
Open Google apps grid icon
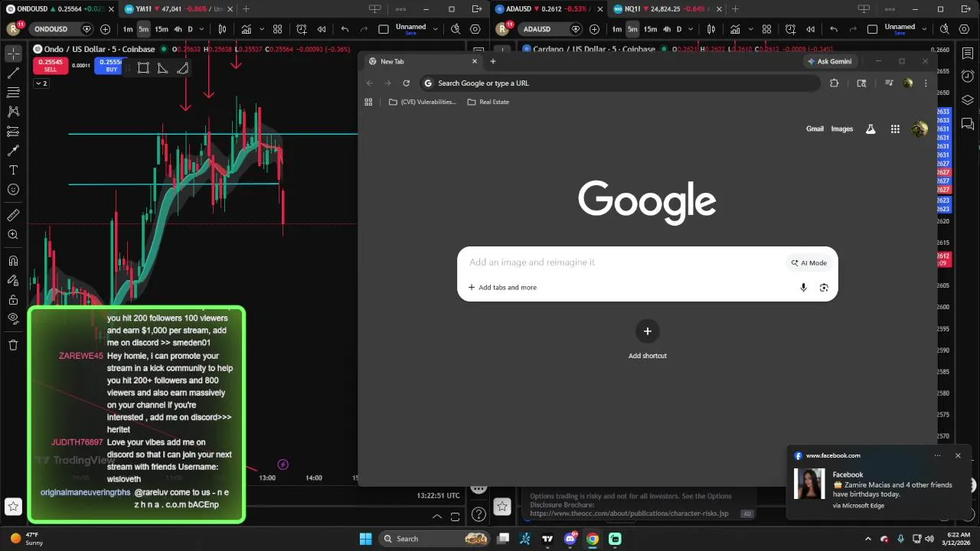coord(895,129)
